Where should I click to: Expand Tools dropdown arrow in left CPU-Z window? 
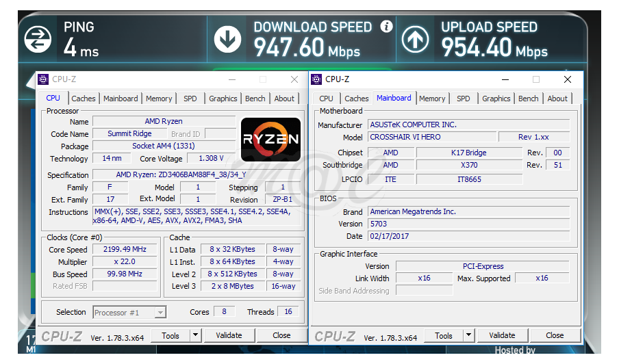195,335
